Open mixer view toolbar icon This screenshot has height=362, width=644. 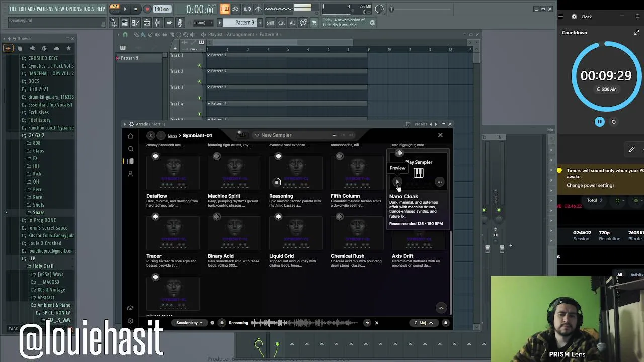pyautogui.click(x=158, y=23)
